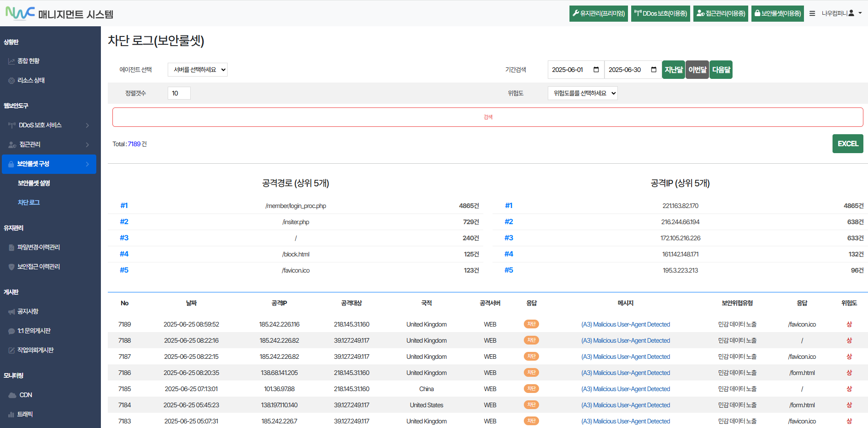868x428 pixels.
Task: Open the user profile icon menu
Action: pos(851,13)
